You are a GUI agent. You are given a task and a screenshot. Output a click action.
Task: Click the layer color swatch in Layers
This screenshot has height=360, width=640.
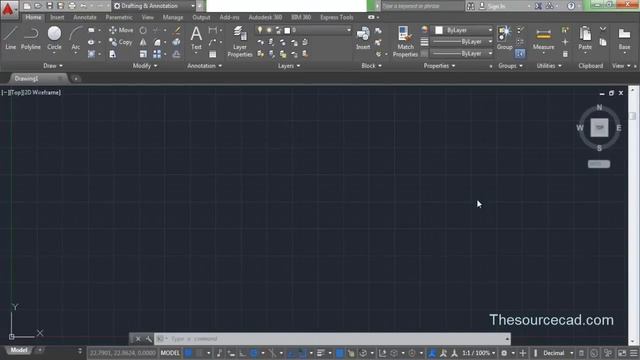click(287, 30)
